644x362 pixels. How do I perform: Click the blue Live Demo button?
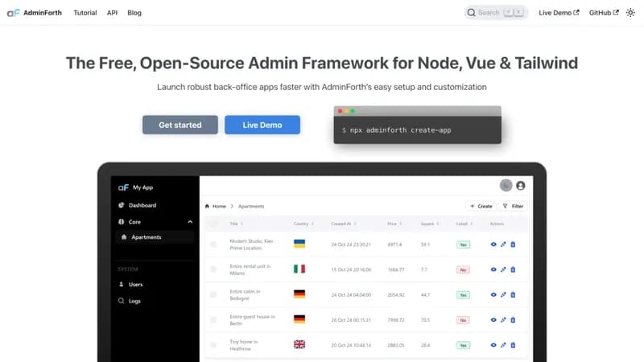tap(262, 125)
